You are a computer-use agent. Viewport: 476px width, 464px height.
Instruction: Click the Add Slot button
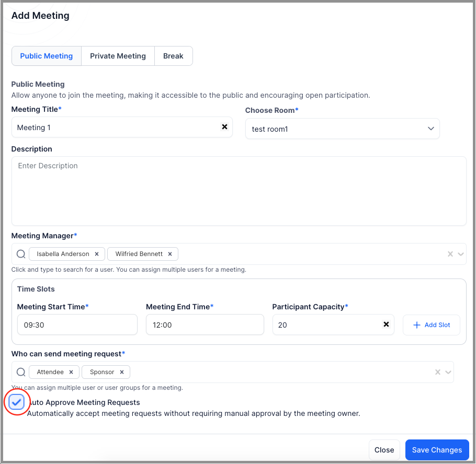coord(432,325)
